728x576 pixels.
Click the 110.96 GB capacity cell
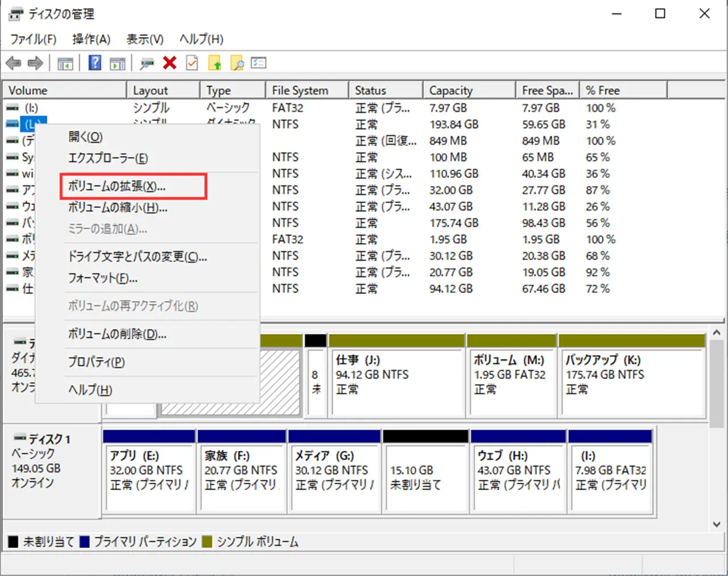454,174
